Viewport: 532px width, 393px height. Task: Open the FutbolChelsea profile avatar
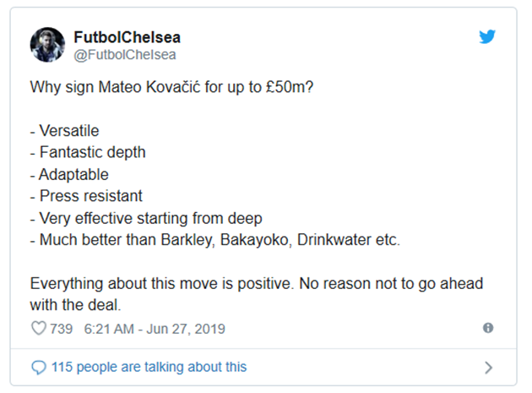pos(46,45)
